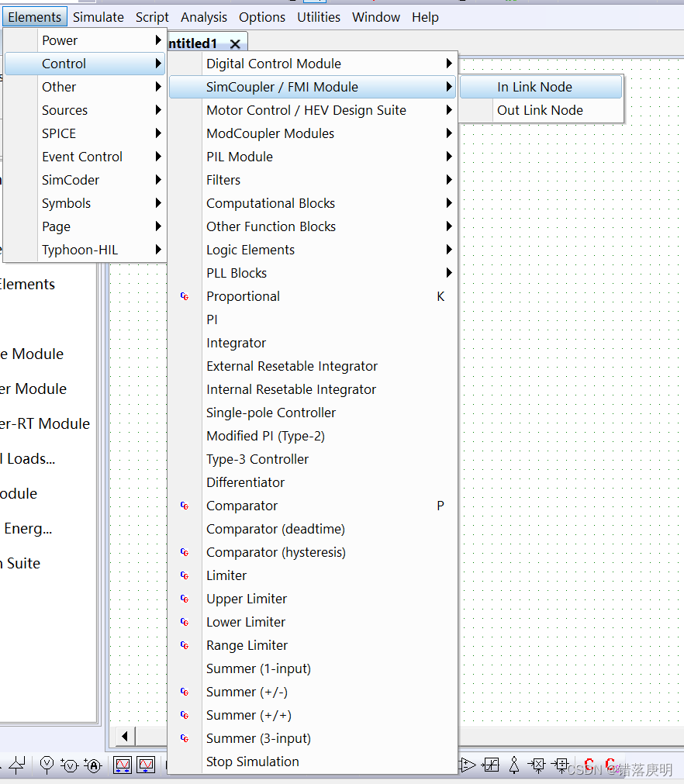Open PIL Module submenu

coord(313,157)
